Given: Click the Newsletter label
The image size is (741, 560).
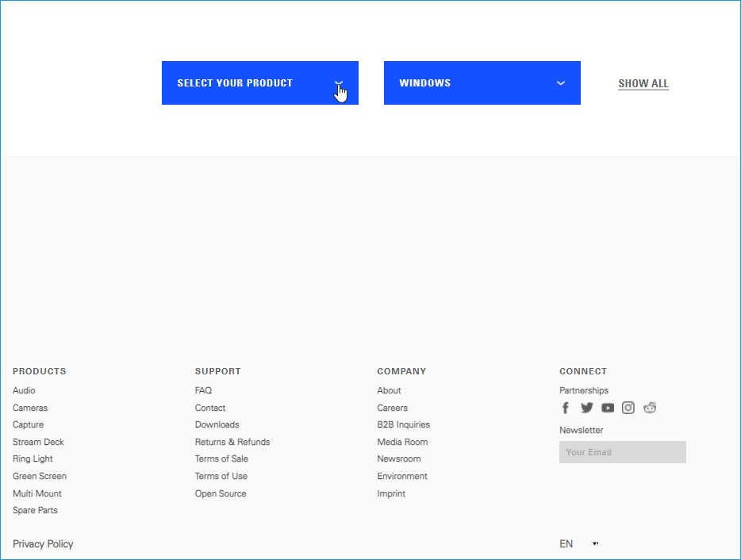Looking at the screenshot, I should 582,430.
